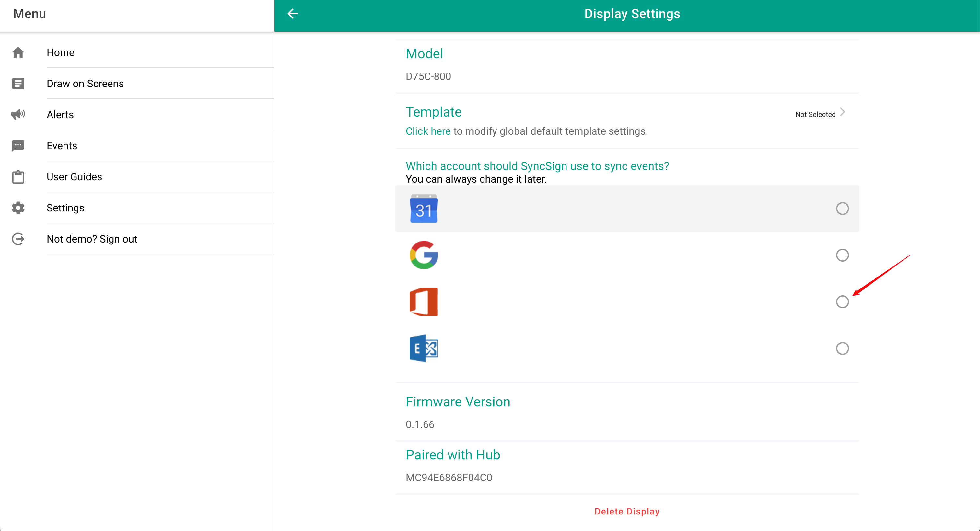The height and width of the screenshot is (531, 980).
Task: Click the Not Selected template value
Action: pyautogui.click(x=815, y=114)
